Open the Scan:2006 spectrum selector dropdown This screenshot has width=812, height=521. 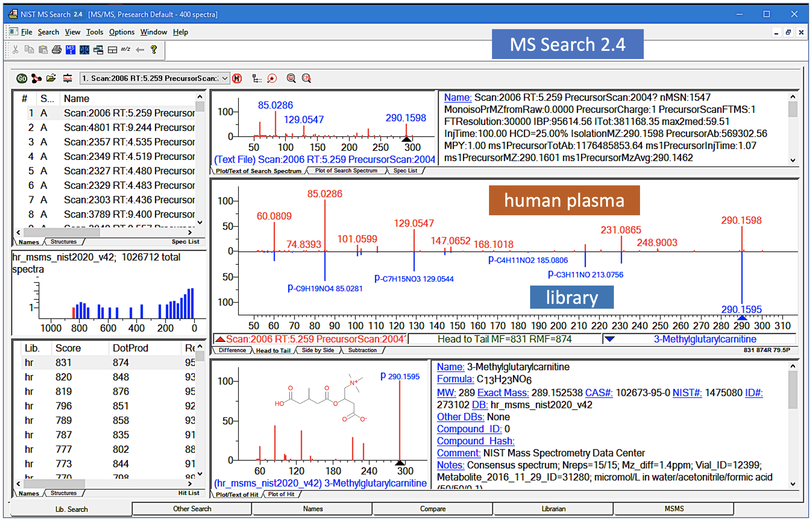(225, 78)
